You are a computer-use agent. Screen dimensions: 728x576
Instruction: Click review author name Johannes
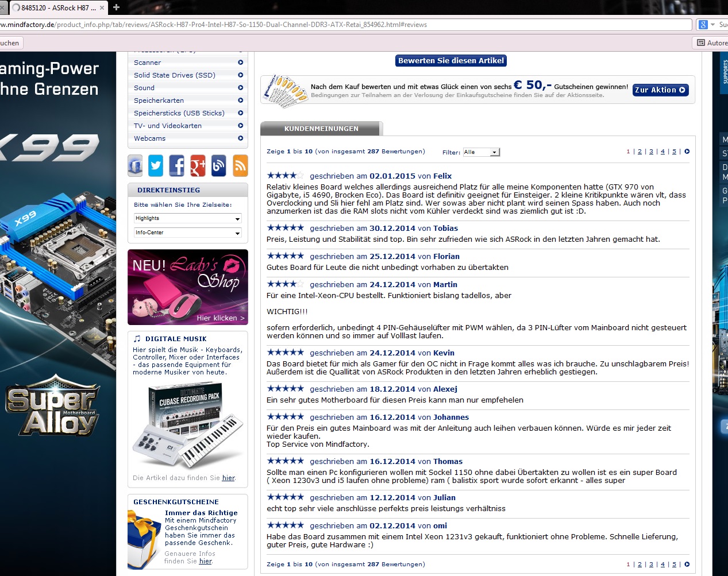click(x=451, y=417)
